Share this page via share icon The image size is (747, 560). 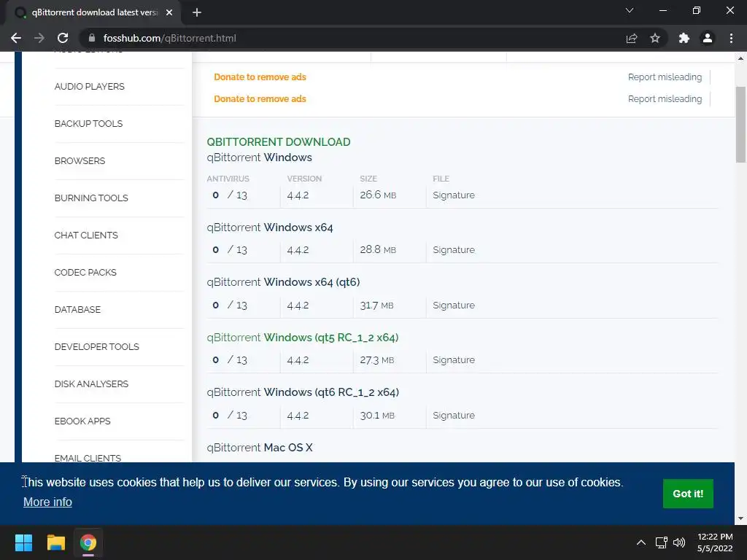tap(632, 38)
